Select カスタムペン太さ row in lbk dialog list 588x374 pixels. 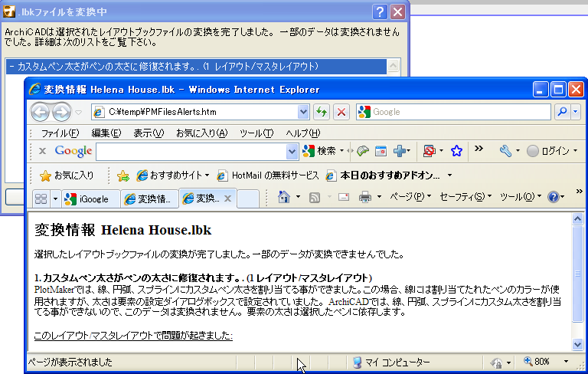tap(196, 67)
